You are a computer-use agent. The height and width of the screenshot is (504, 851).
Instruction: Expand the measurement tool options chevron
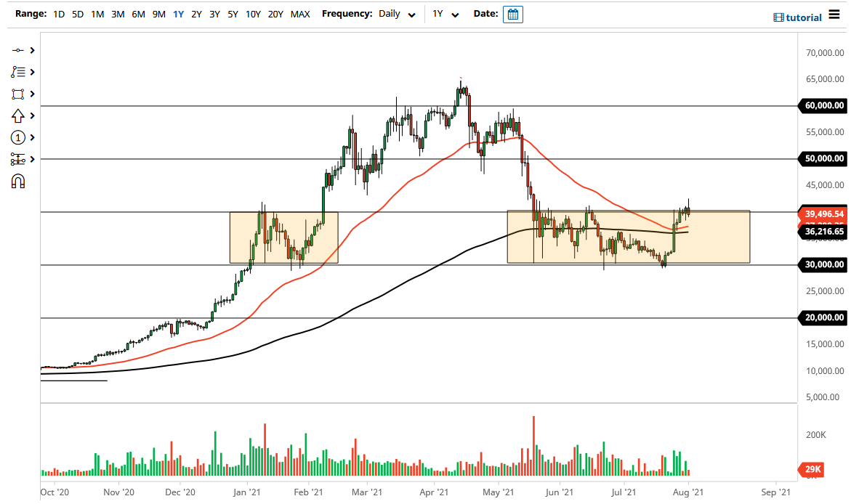[x=33, y=160]
